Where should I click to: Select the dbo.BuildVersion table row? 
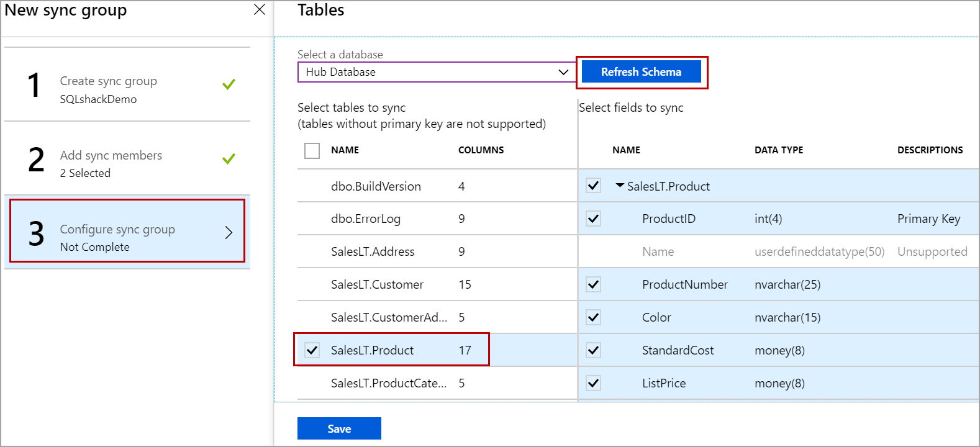pyautogui.click(x=376, y=186)
